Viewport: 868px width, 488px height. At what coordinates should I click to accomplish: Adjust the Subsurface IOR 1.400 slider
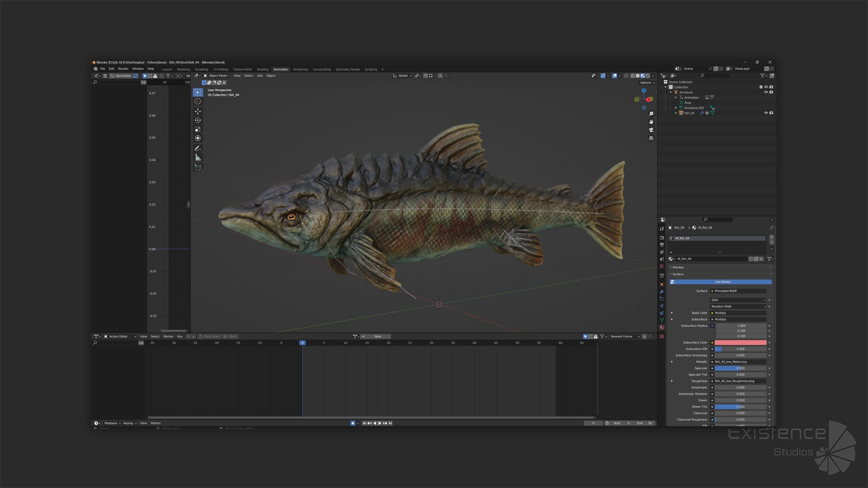(x=741, y=349)
